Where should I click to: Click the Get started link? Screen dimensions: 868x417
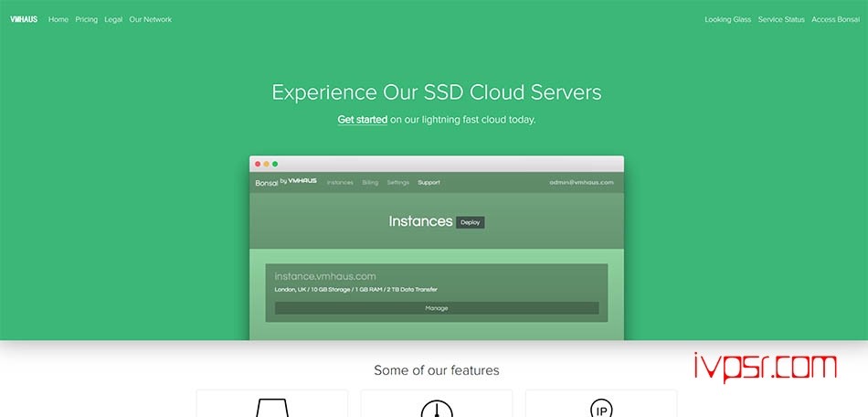click(x=363, y=120)
